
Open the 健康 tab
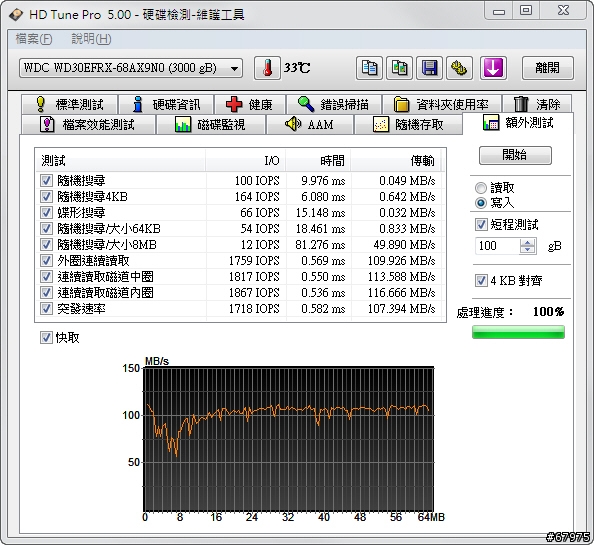(x=249, y=104)
